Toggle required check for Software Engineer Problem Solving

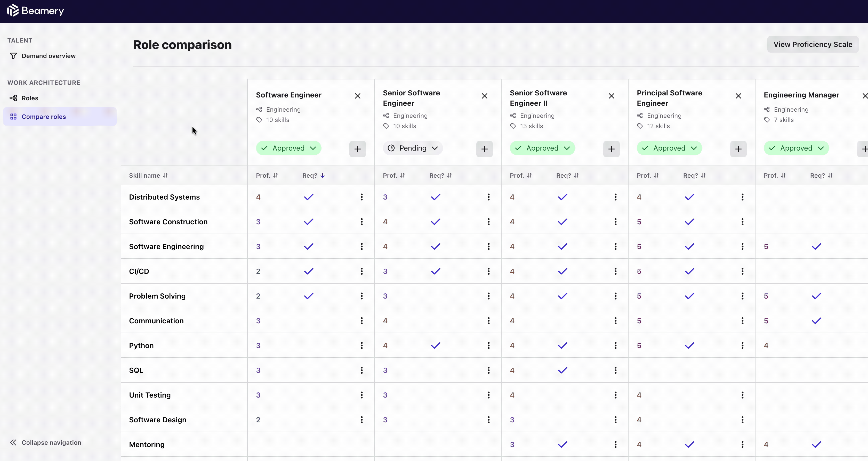[x=309, y=296]
